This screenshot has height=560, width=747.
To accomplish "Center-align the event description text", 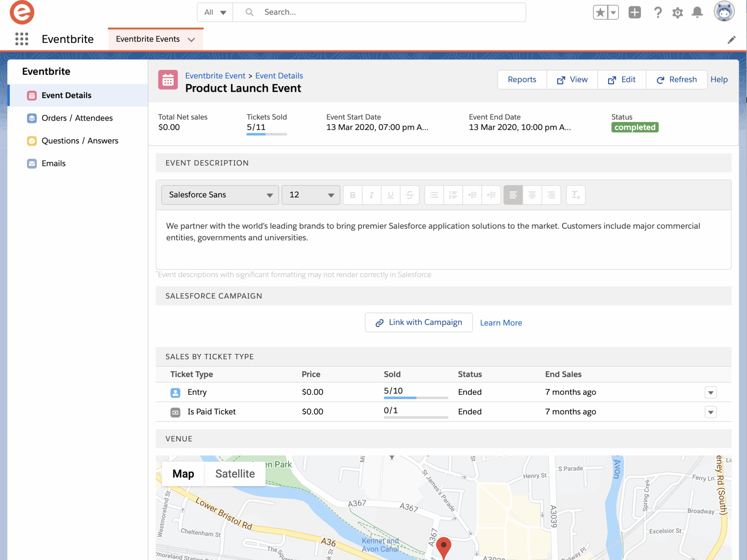I will 532,195.
